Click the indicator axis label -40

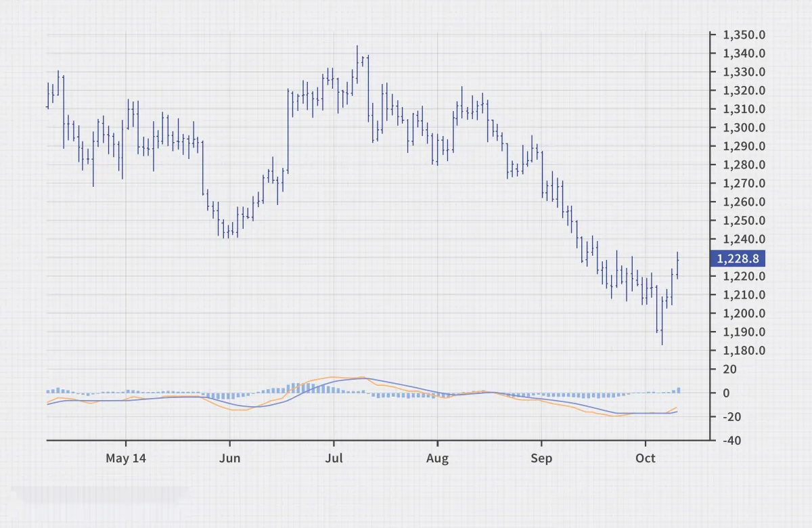[x=732, y=440]
